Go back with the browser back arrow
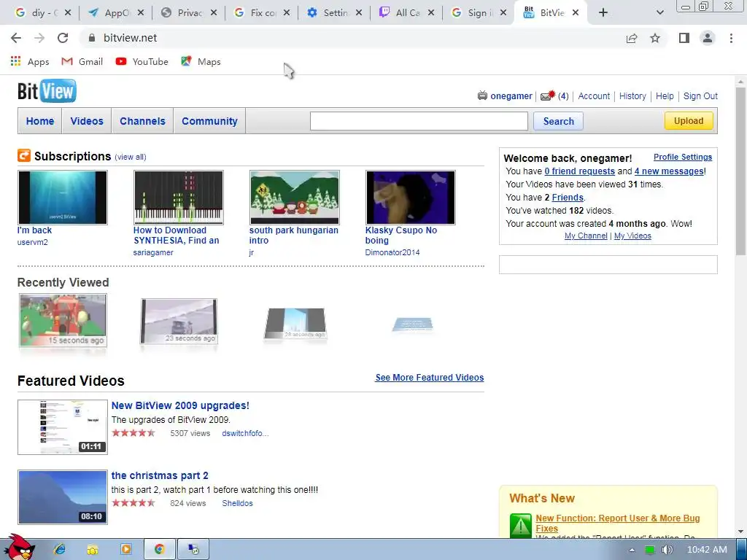 click(16, 38)
